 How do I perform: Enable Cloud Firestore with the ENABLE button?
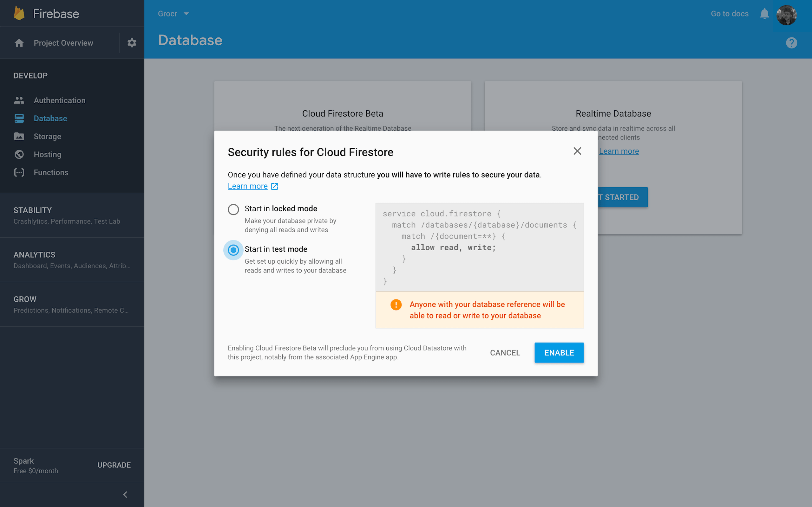pos(559,352)
